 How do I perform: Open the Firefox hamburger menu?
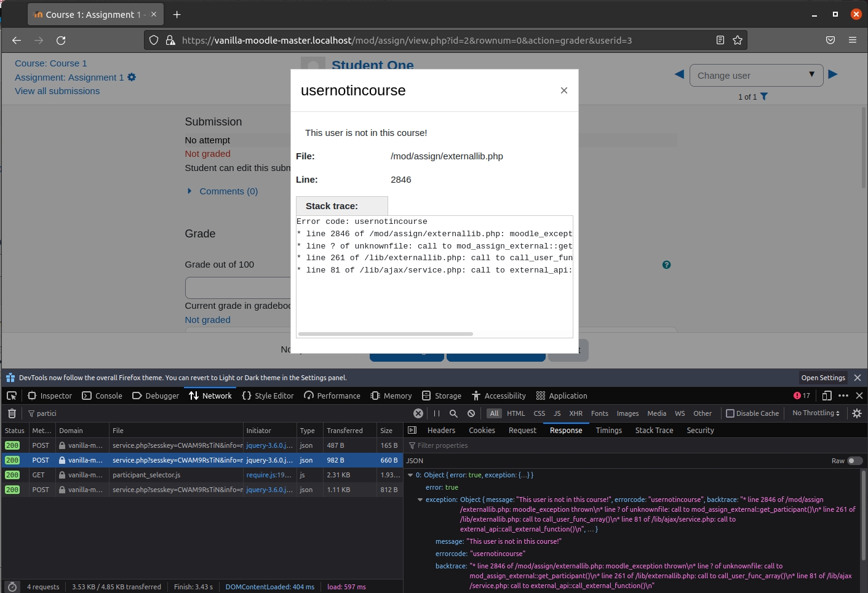pyautogui.click(x=853, y=40)
